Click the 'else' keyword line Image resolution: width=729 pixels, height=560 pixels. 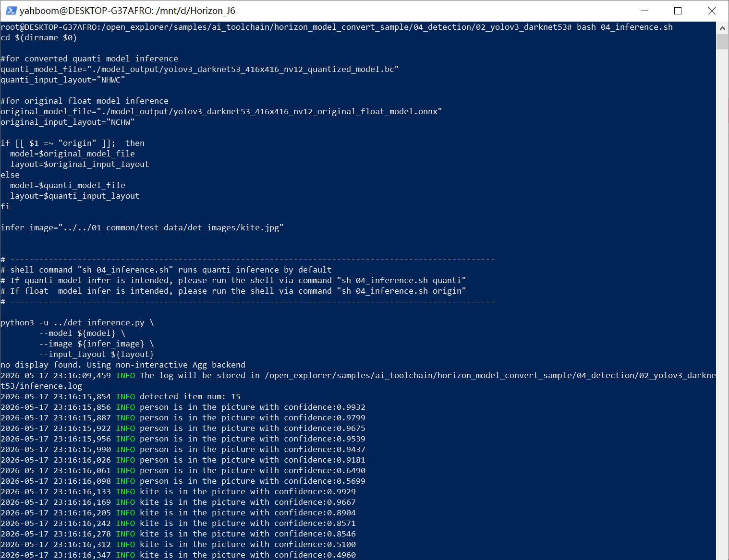pos(10,175)
